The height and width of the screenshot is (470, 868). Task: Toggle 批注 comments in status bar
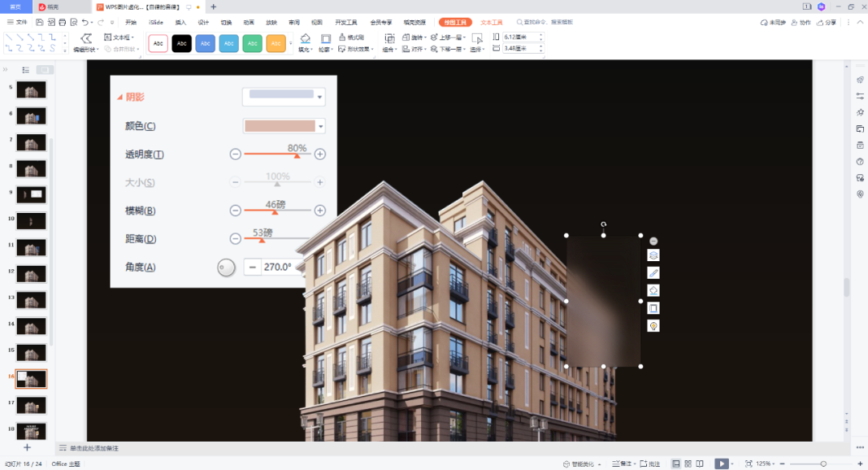pyautogui.click(x=649, y=464)
